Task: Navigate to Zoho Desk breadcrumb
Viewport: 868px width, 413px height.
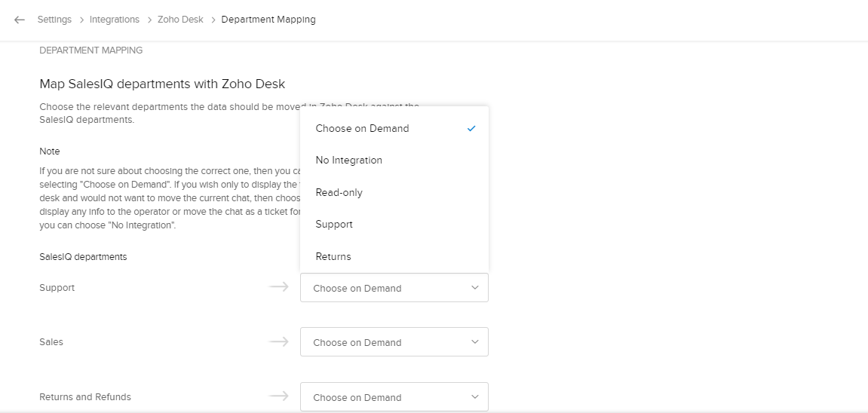Action: tap(180, 20)
